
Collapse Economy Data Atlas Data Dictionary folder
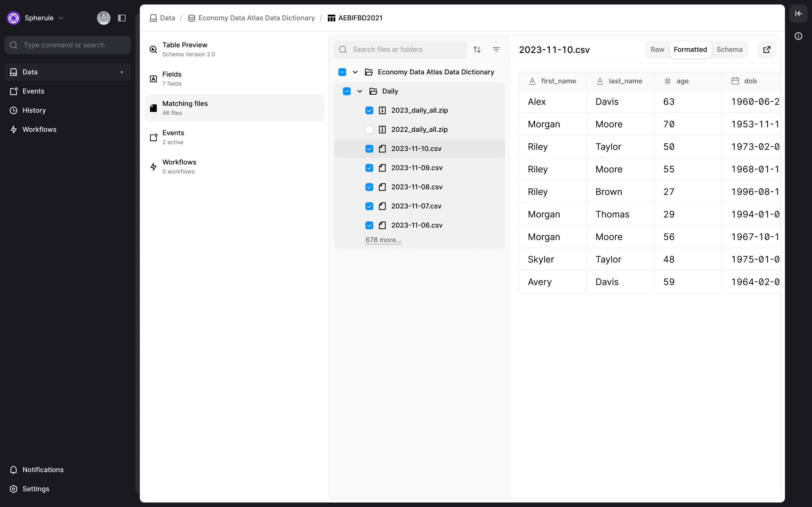355,72
